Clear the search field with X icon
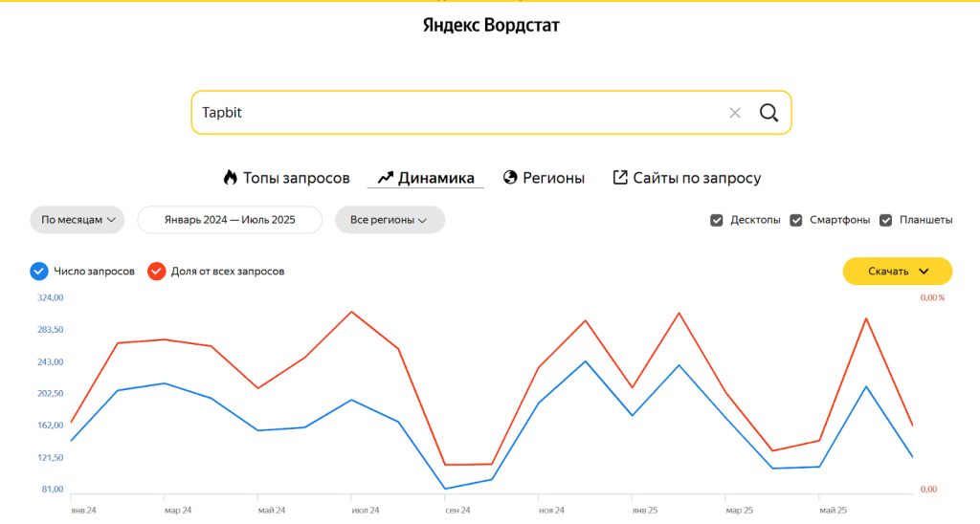 735,113
